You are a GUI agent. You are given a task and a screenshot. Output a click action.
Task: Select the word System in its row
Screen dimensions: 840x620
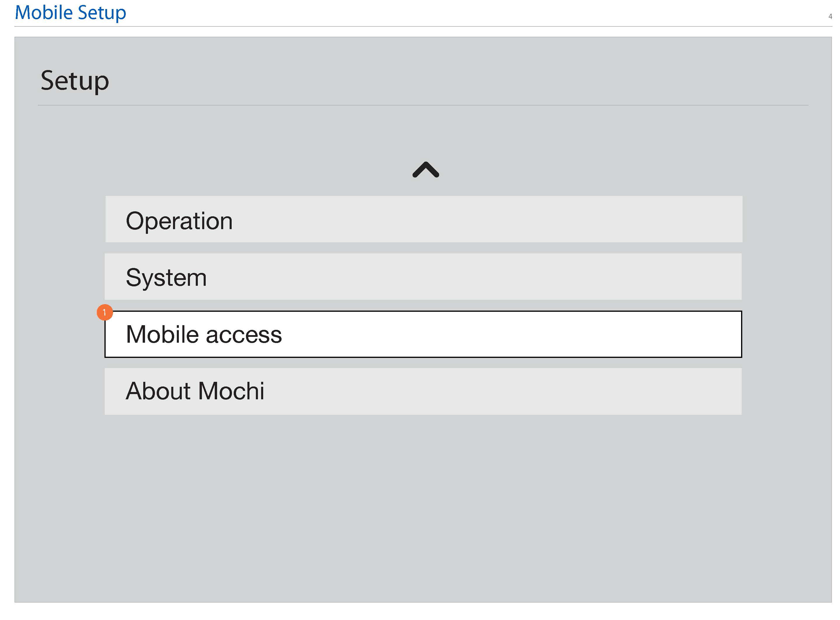tap(166, 278)
